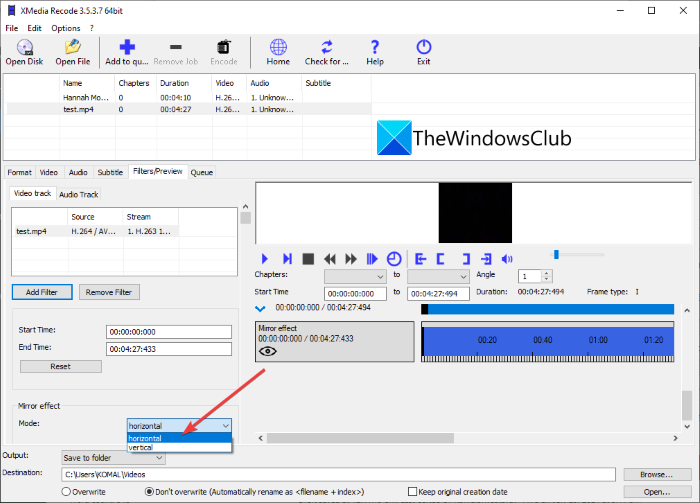Click the next frame playback button

287,259
